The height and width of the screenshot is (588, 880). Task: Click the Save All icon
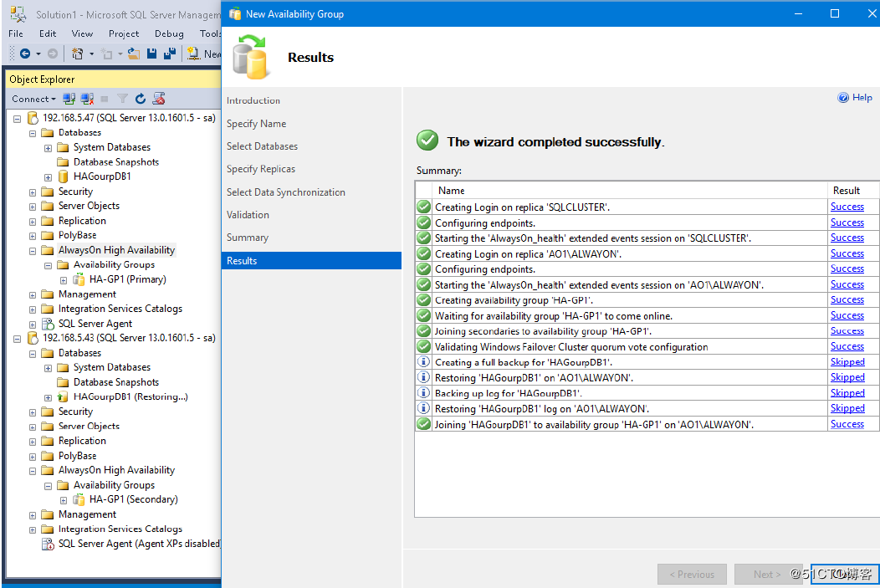tap(170, 54)
